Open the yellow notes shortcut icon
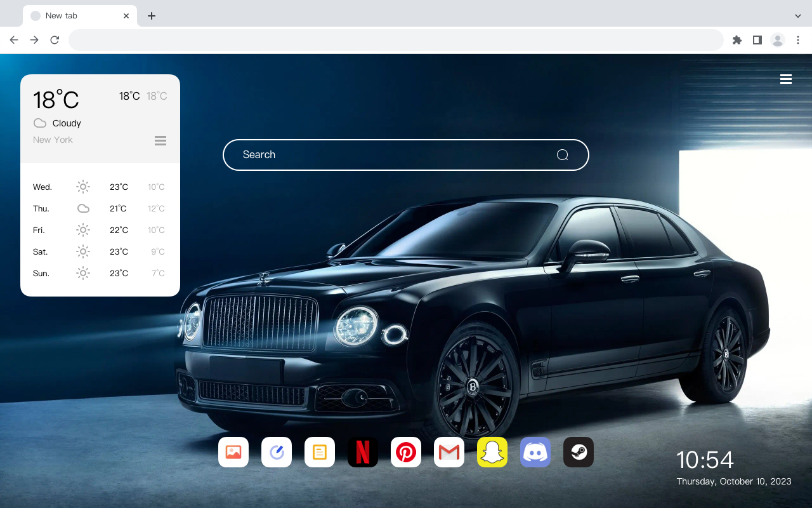812x508 pixels. (x=320, y=452)
